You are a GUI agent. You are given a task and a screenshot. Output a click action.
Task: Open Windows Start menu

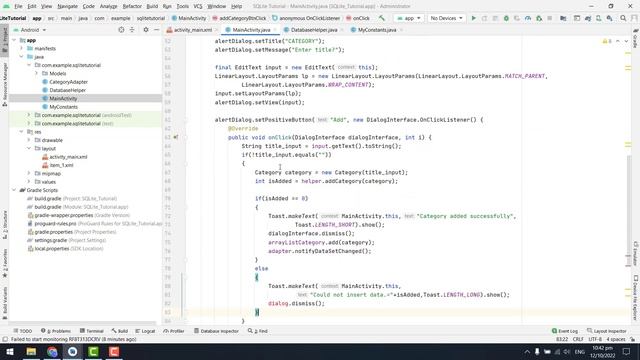(x=10, y=351)
